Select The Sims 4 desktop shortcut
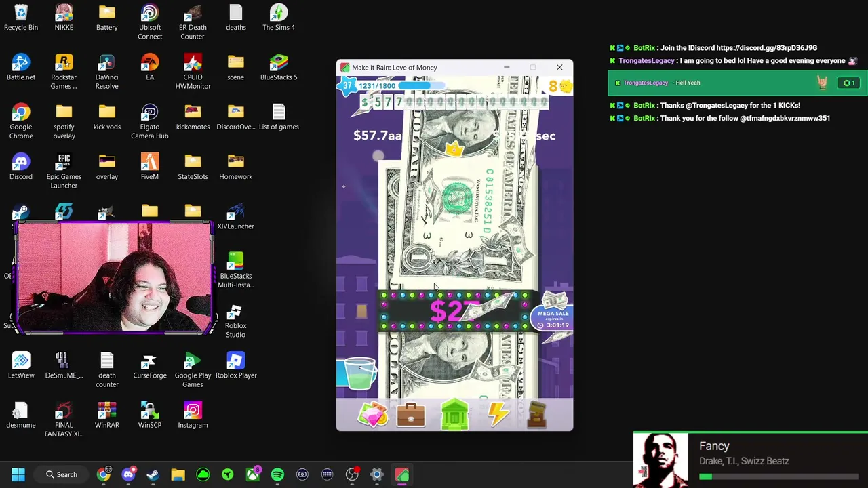This screenshot has width=868, height=488. click(x=279, y=18)
